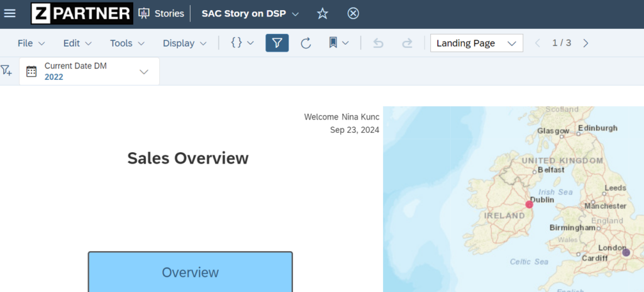Open the Tools menu
Screen dimensions: 644x292
[127, 43]
